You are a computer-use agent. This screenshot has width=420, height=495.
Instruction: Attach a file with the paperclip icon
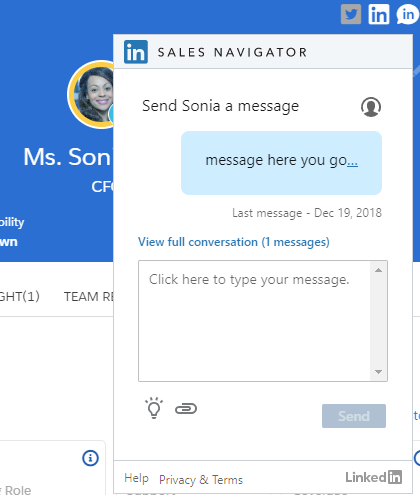pyautogui.click(x=186, y=408)
